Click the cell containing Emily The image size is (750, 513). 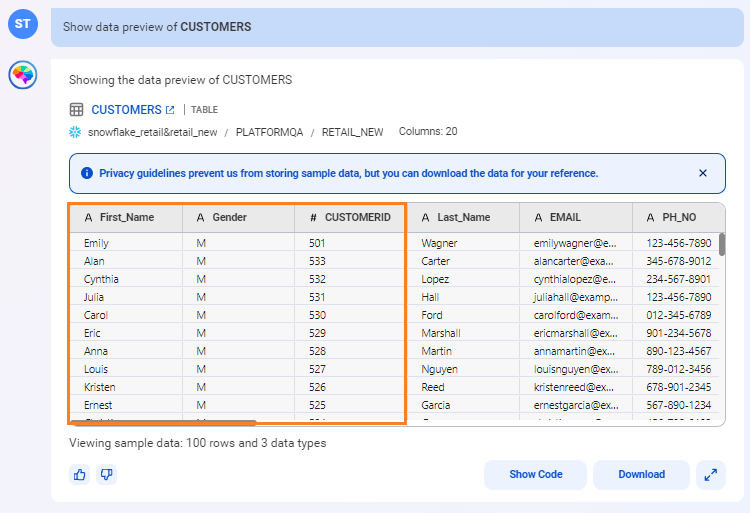click(x=126, y=243)
